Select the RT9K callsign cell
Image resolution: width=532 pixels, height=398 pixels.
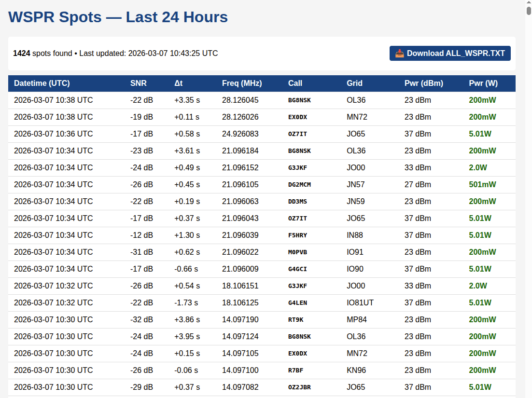click(295, 320)
